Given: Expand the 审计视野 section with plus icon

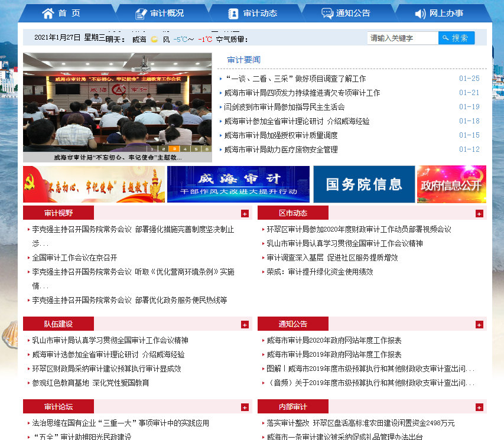Looking at the screenshot, I should click(245, 214).
